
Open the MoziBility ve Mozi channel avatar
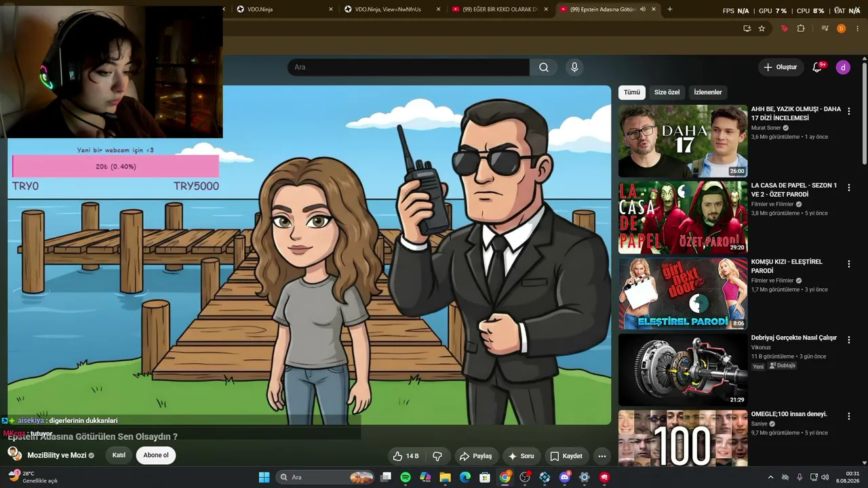pyautogui.click(x=14, y=454)
